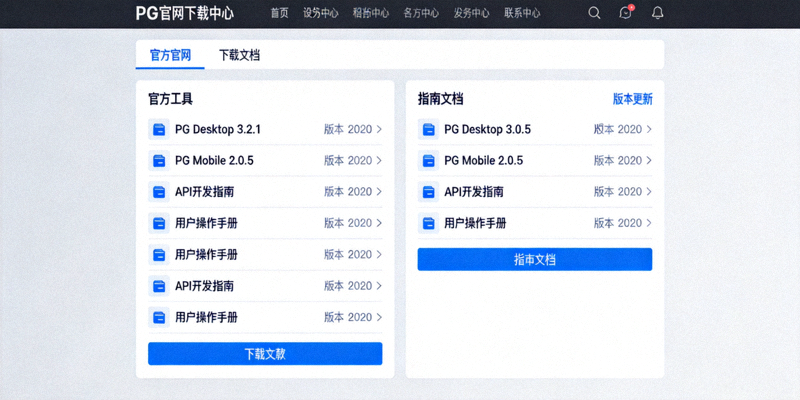Go to 首页 in the navigation bar
This screenshot has height=400, width=800.
pyautogui.click(x=279, y=13)
